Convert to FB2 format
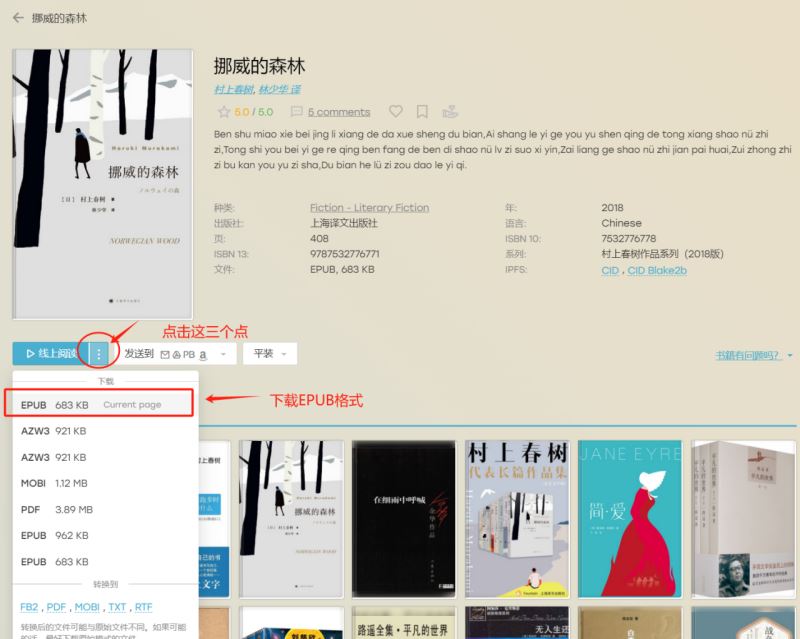The height and width of the screenshot is (639, 800). pyautogui.click(x=29, y=607)
